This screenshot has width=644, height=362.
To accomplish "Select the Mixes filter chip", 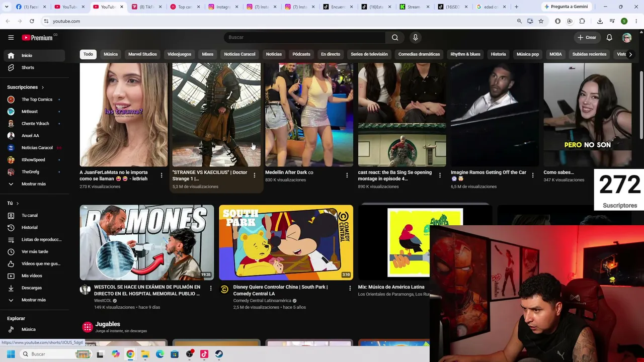I will (x=208, y=54).
